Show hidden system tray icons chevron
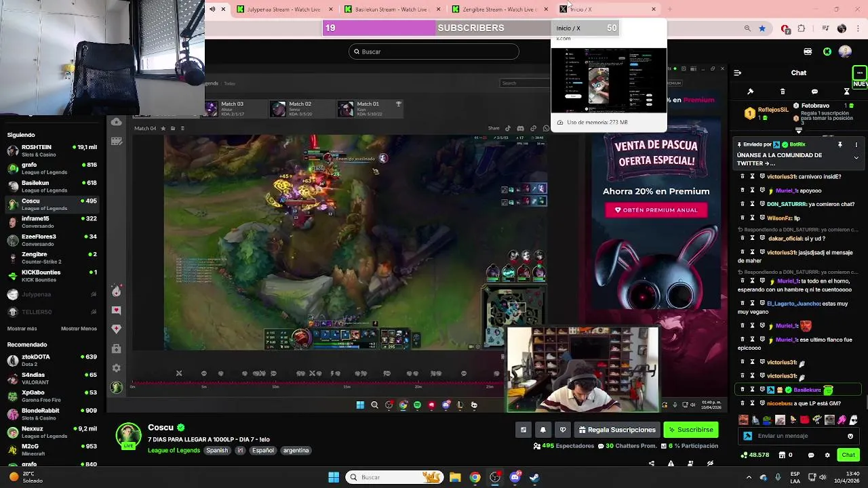Viewport: 868px width, 488px height. tap(749, 477)
